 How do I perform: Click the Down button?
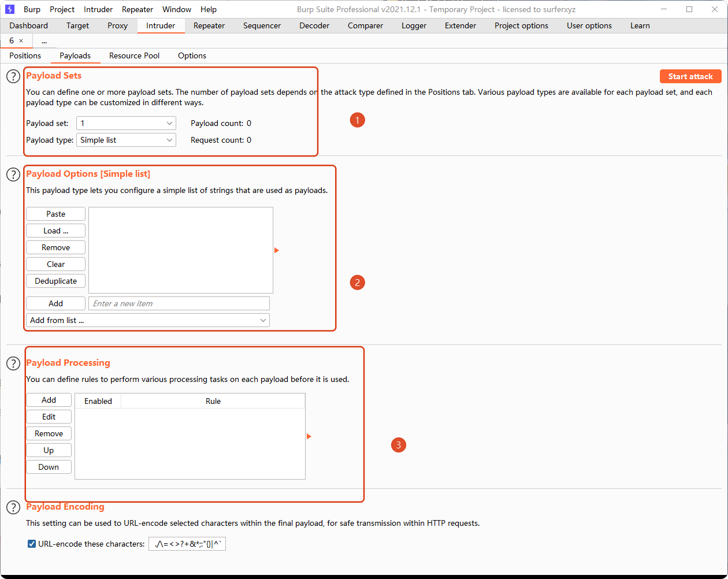49,467
